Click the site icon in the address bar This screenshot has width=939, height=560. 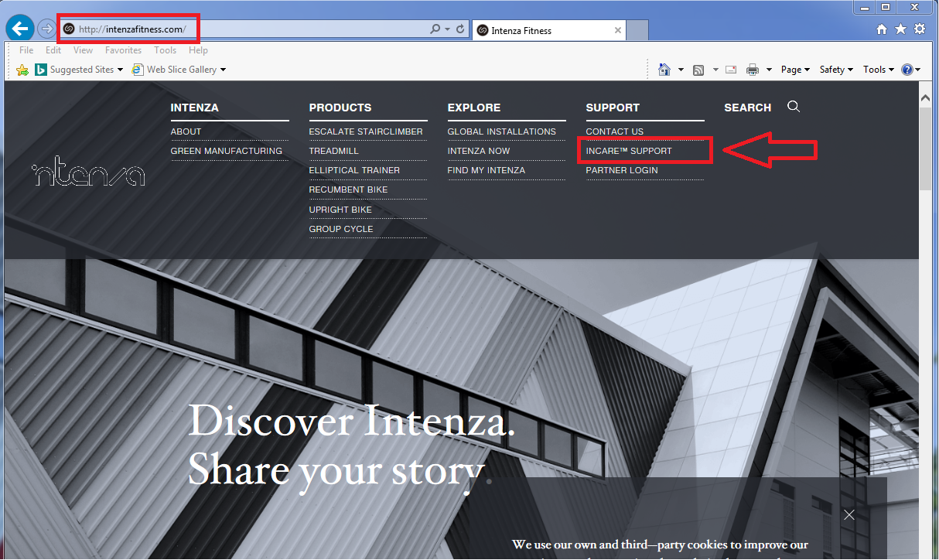[x=69, y=29]
